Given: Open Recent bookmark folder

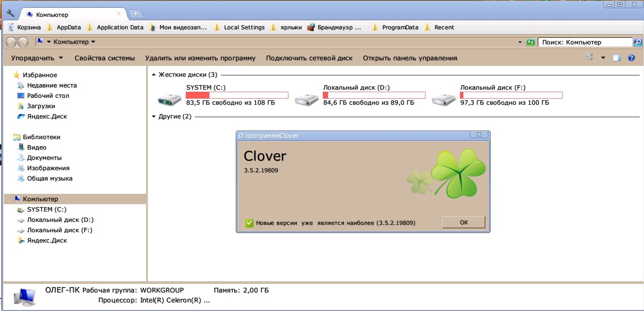Looking at the screenshot, I should (x=439, y=27).
